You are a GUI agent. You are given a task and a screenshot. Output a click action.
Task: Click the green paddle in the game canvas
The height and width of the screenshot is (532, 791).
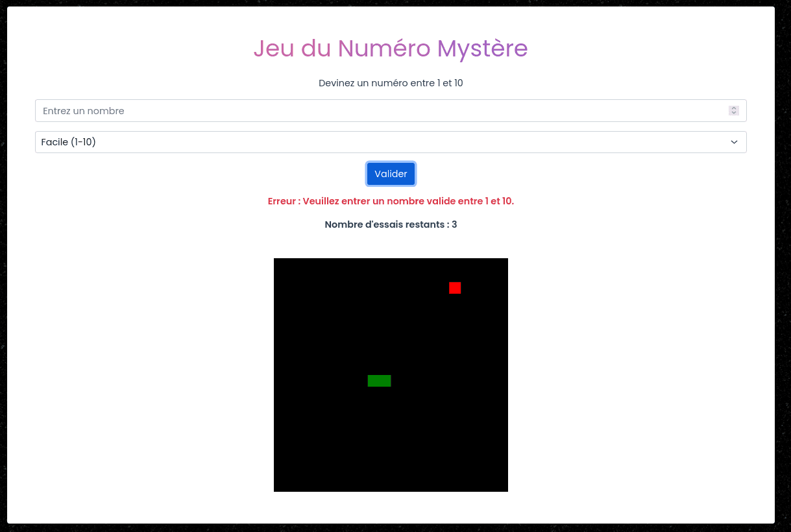(380, 381)
